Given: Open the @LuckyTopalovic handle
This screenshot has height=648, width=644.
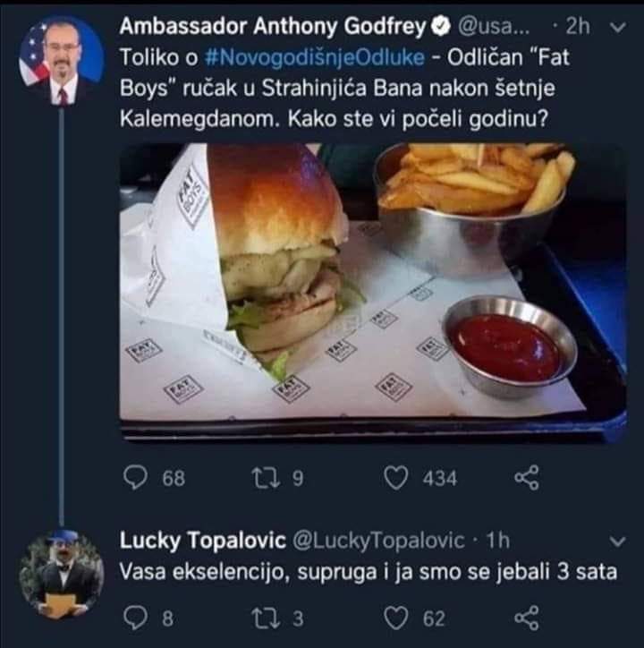Looking at the screenshot, I should click(x=378, y=541).
